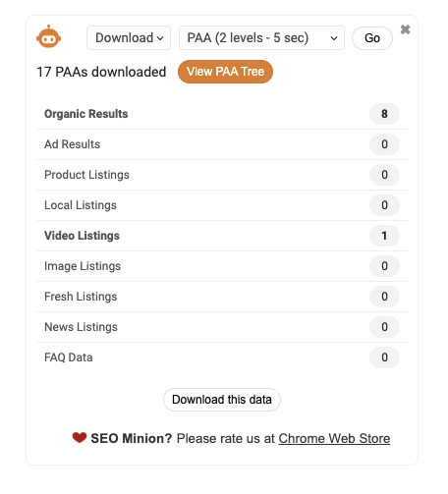
Task: Open the Chrome Web Store link
Action: 334,438
